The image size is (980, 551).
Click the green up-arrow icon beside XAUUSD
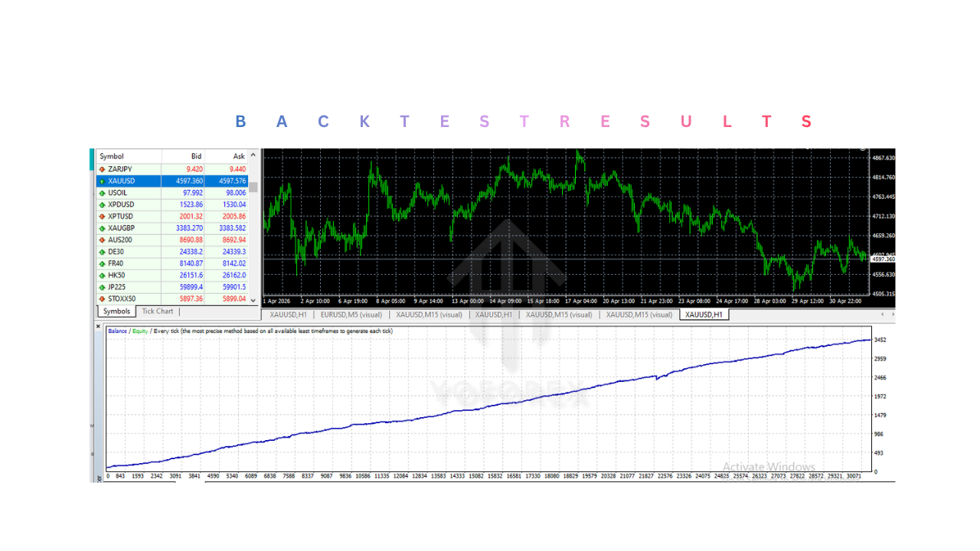pyautogui.click(x=102, y=181)
